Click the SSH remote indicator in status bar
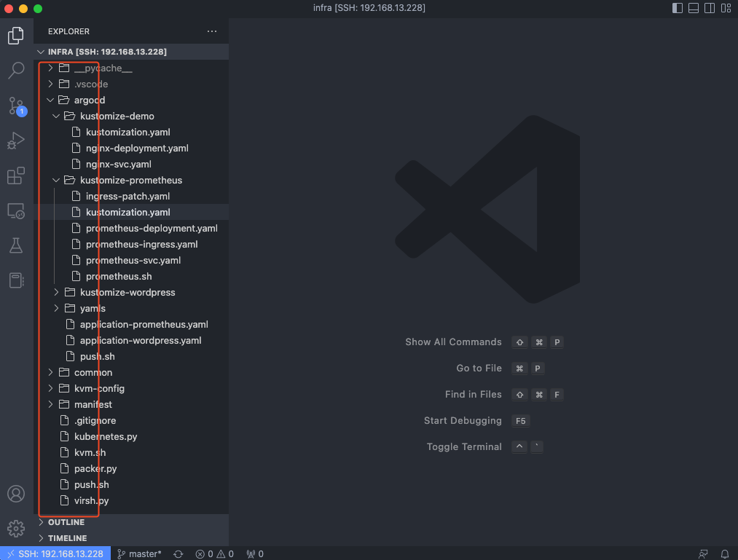This screenshot has height=560, width=738. (x=55, y=554)
